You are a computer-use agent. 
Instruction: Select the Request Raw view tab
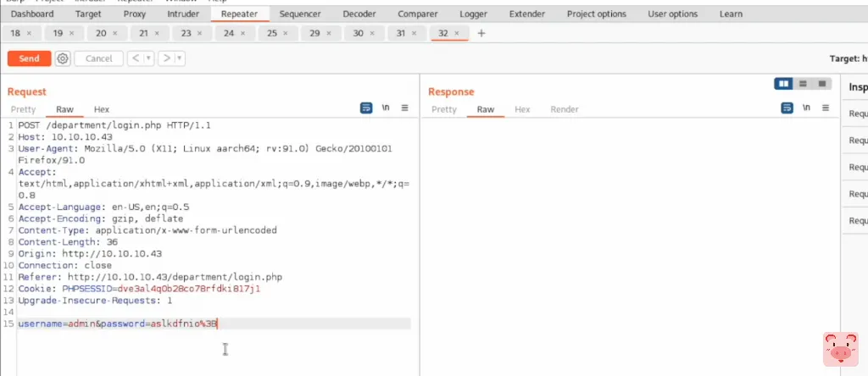64,109
